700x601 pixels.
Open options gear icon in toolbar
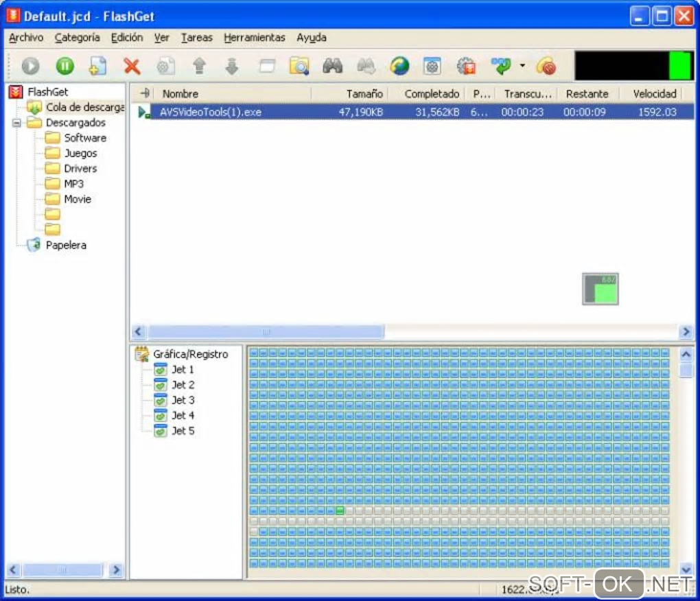pyautogui.click(x=466, y=66)
